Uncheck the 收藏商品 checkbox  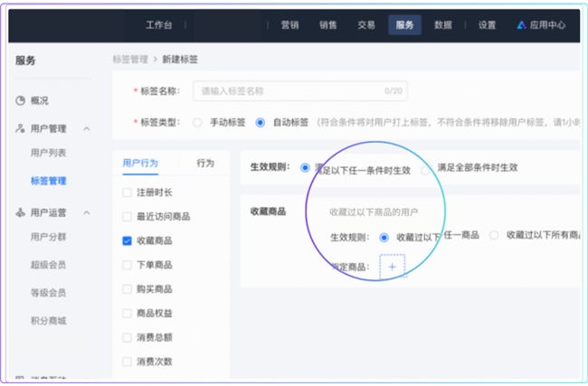point(128,240)
